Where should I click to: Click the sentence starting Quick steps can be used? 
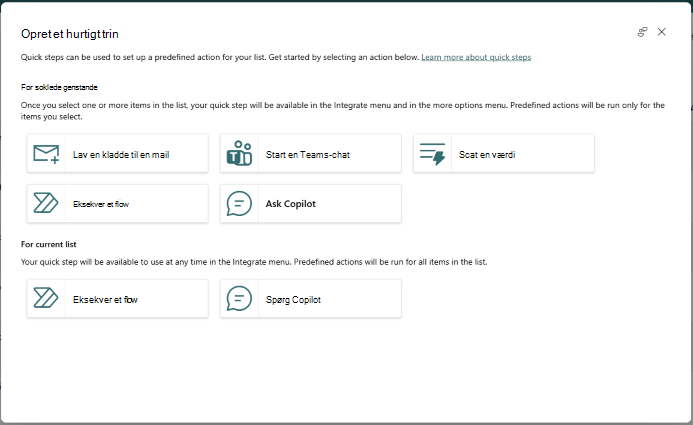pos(220,57)
